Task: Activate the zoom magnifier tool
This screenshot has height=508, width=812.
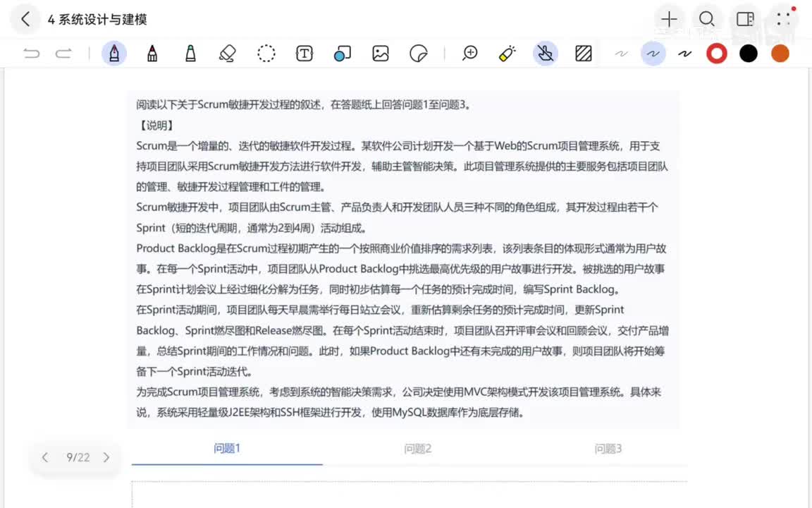Action: 469,53
